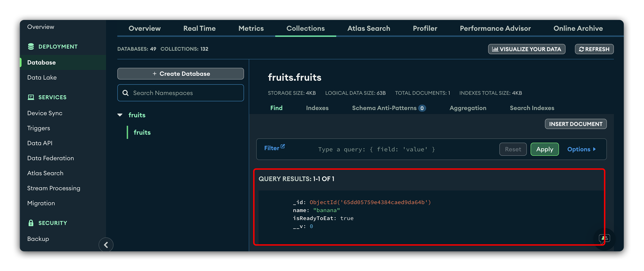Expand the query Options
This screenshot has height=271, width=644.
[x=581, y=149]
